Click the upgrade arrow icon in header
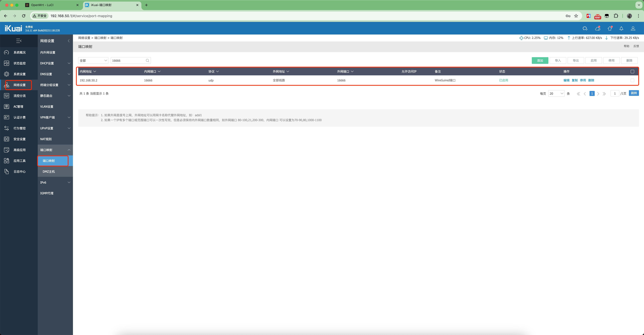The width and height of the screenshot is (644, 335). pyautogui.click(x=610, y=28)
